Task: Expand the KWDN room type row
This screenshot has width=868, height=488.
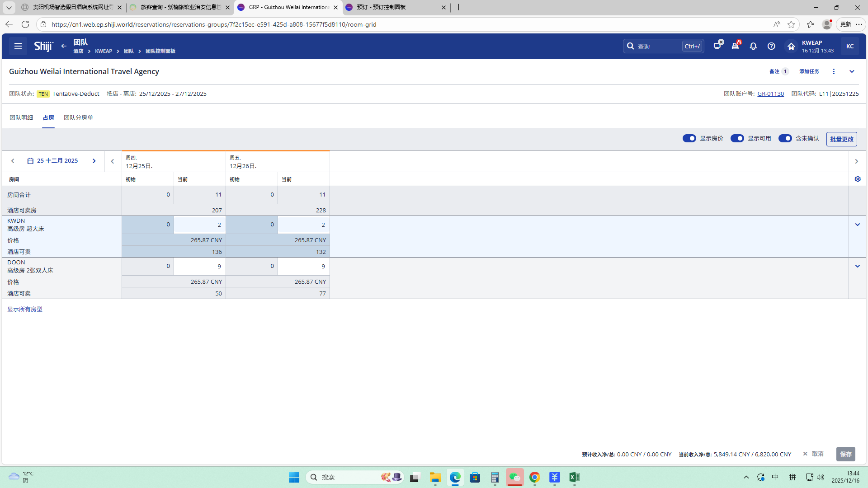Action: pyautogui.click(x=857, y=225)
